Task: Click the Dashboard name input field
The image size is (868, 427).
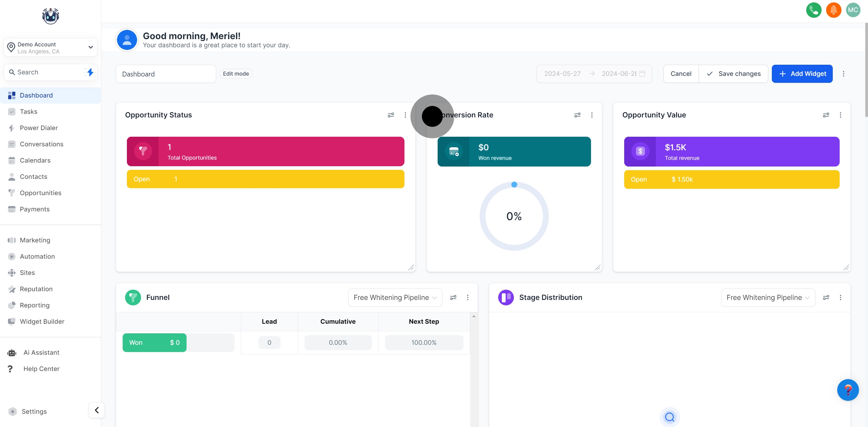Action: [165, 74]
